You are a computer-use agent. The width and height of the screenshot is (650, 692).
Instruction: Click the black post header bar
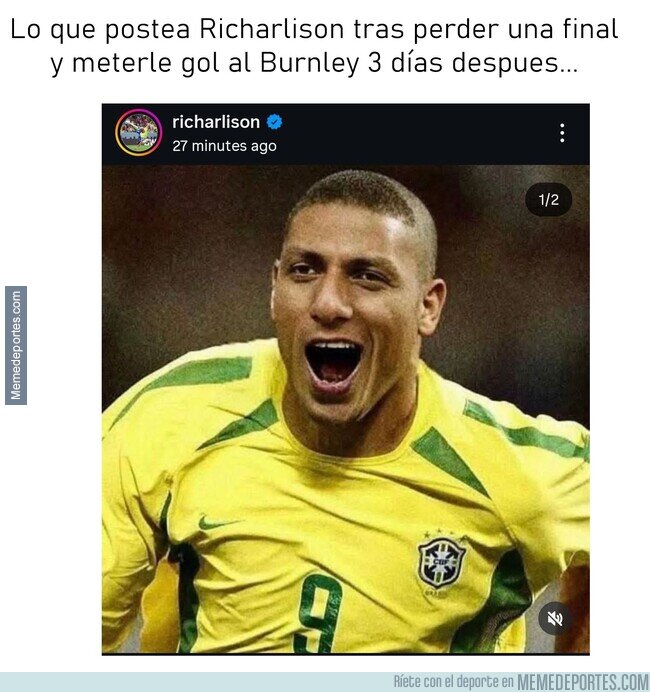tap(346, 134)
